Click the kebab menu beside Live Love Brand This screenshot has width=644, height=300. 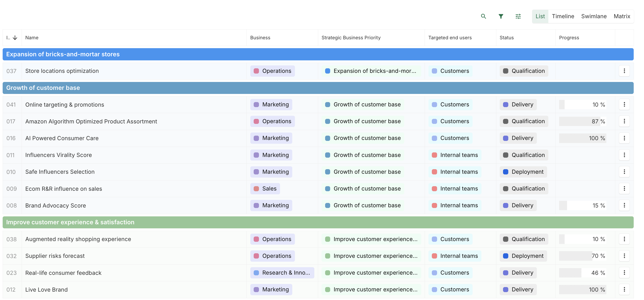pos(625,289)
